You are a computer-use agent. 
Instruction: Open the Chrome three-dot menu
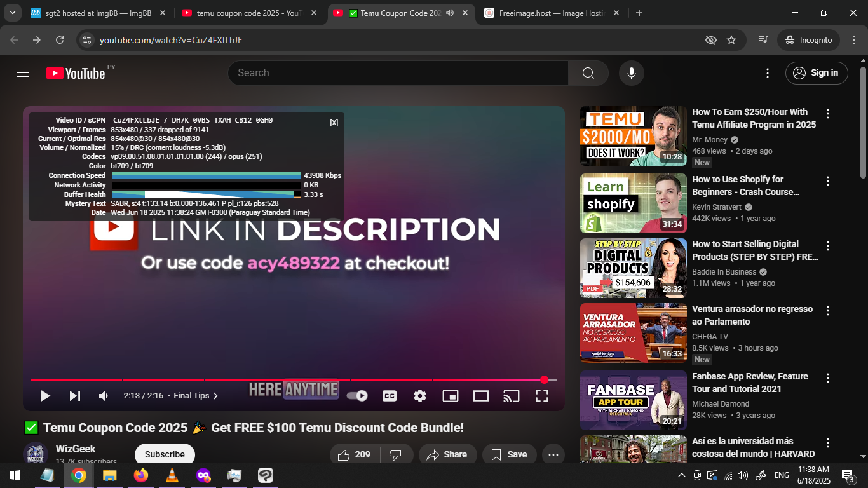point(853,40)
